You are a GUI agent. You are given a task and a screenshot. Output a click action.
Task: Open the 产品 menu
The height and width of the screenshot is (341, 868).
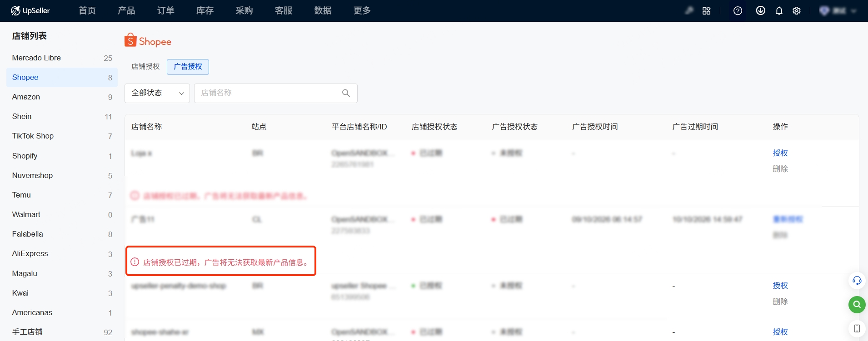point(126,10)
